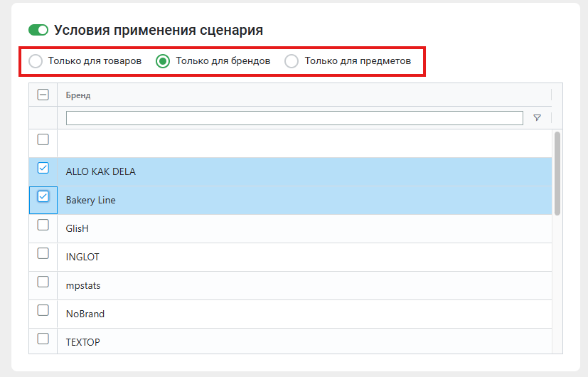
Task: Select the NoBrand row label
Action: point(85,314)
